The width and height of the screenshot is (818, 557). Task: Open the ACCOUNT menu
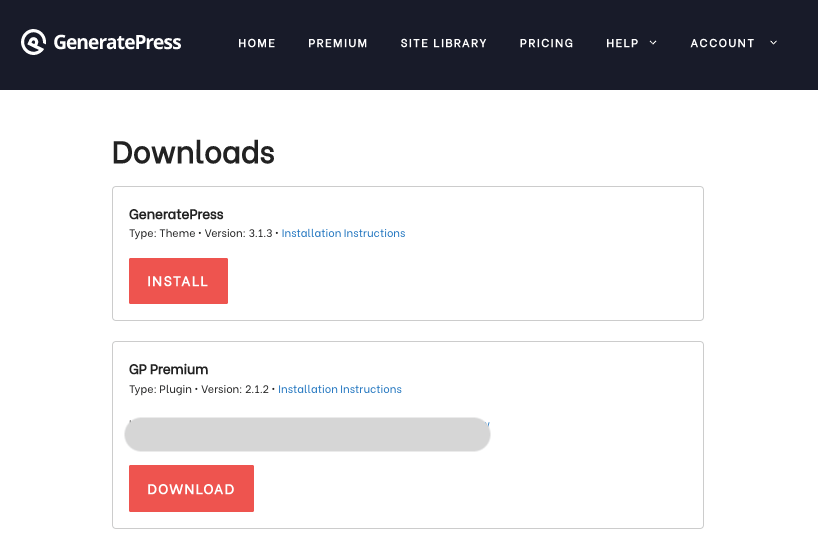click(723, 43)
